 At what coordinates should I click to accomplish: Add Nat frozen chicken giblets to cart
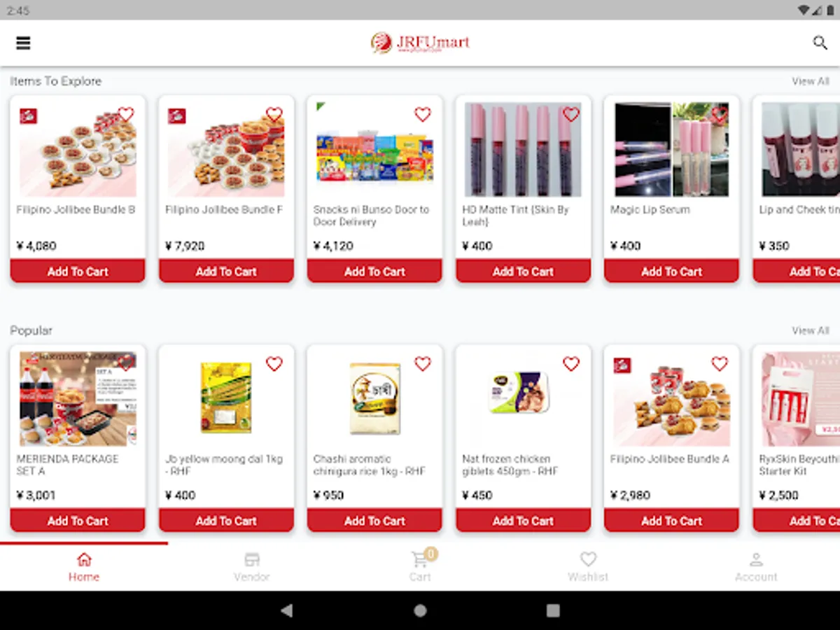[523, 520]
